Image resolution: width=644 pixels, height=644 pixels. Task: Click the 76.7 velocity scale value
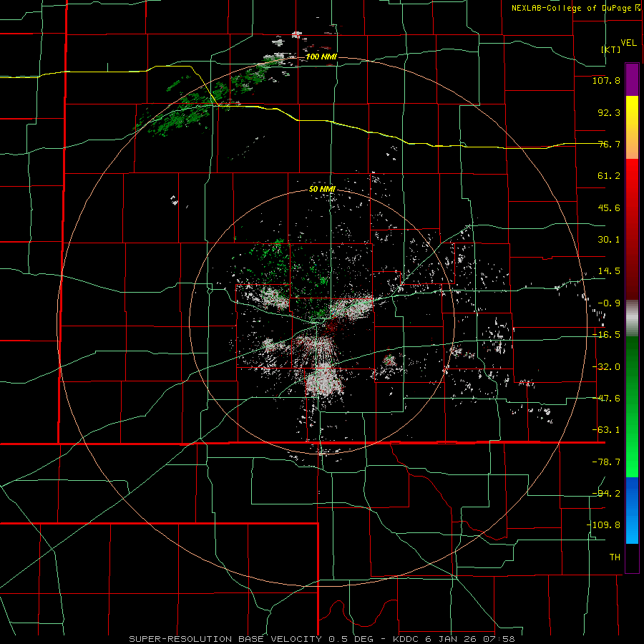pyautogui.click(x=609, y=144)
